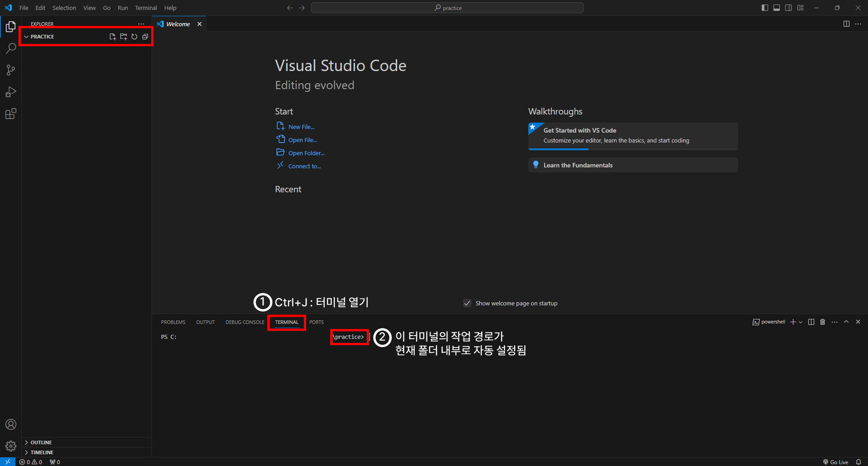Open the Manage gear icon

(x=11, y=447)
